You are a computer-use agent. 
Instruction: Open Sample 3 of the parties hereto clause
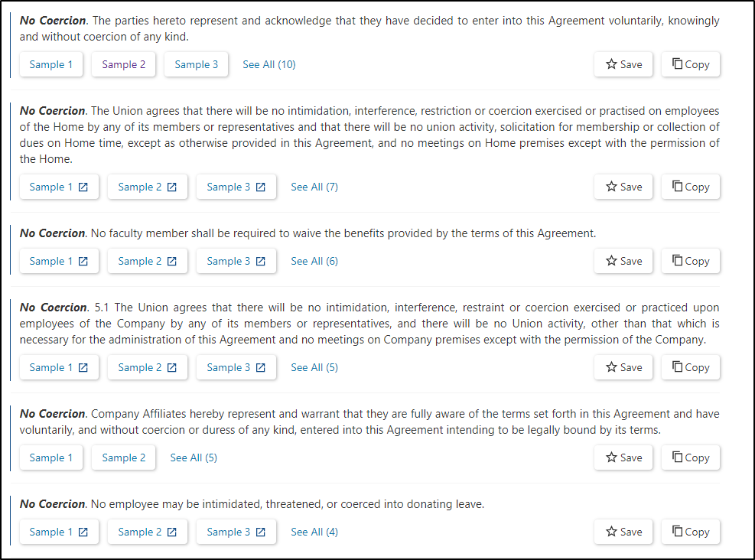(196, 64)
